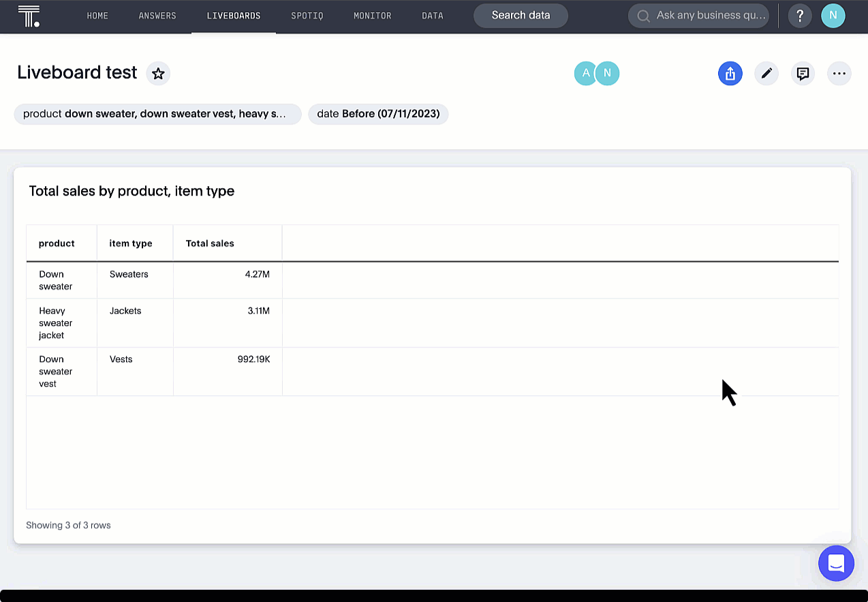The height and width of the screenshot is (602, 868).
Task: Open the SpotIQ tab
Action: [307, 16]
